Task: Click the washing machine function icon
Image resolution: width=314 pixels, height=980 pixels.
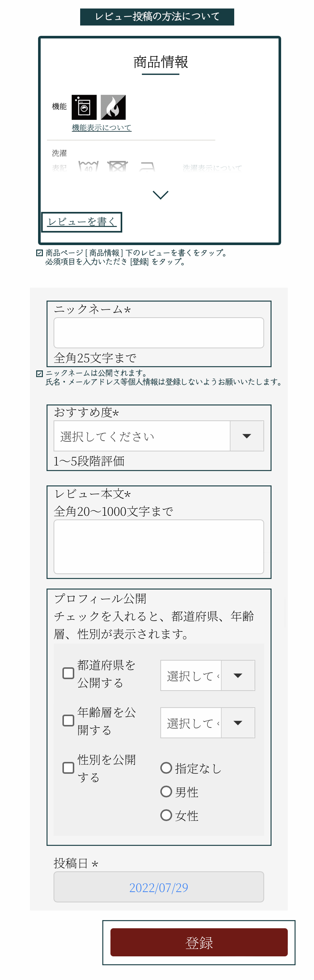Action: pyautogui.click(x=84, y=107)
